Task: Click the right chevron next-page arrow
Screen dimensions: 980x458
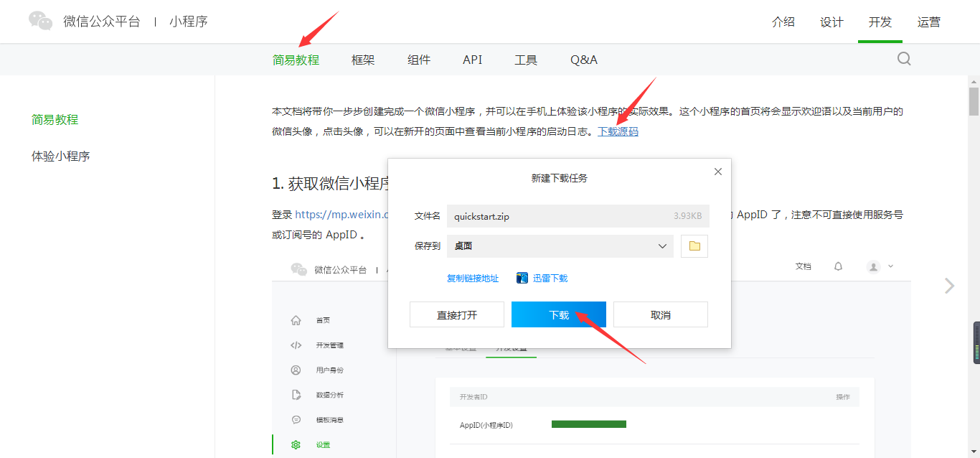Action: 950,286
